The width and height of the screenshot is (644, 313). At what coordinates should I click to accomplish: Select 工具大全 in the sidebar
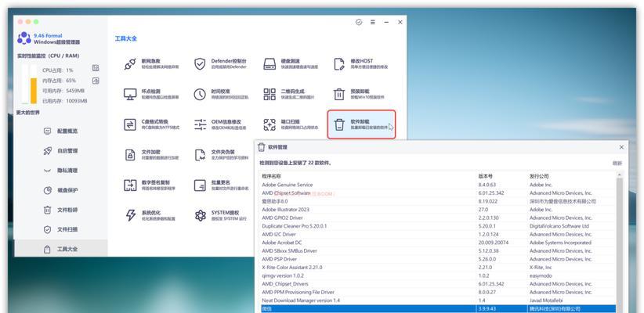[61, 249]
